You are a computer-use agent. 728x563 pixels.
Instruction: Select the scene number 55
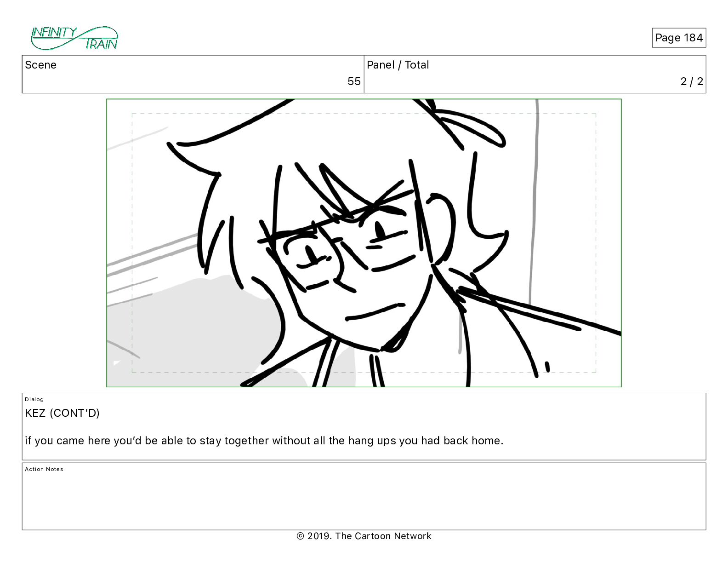point(354,81)
